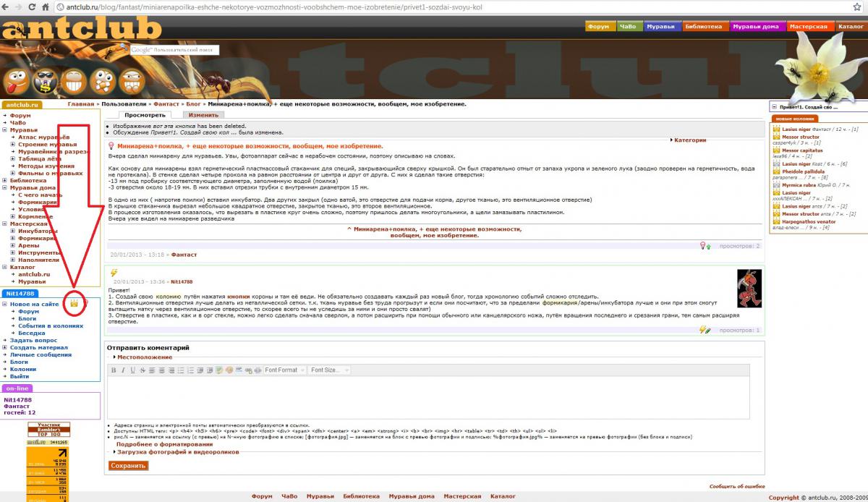Switch to the Изменить tab

[x=203, y=114]
